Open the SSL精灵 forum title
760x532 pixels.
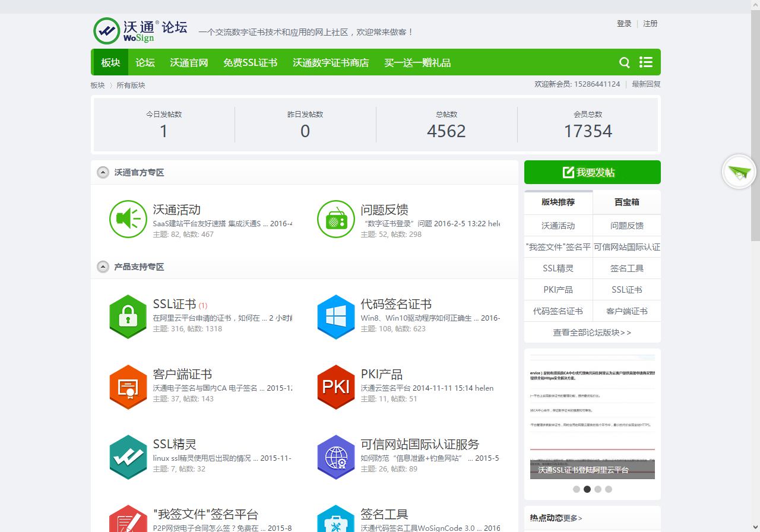(x=175, y=444)
